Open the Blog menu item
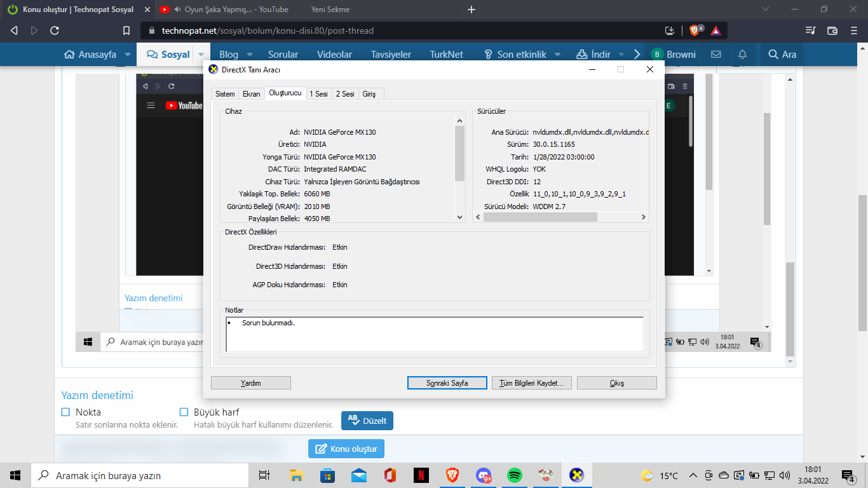This screenshot has width=868, height=488. click(x=229, y=55)
